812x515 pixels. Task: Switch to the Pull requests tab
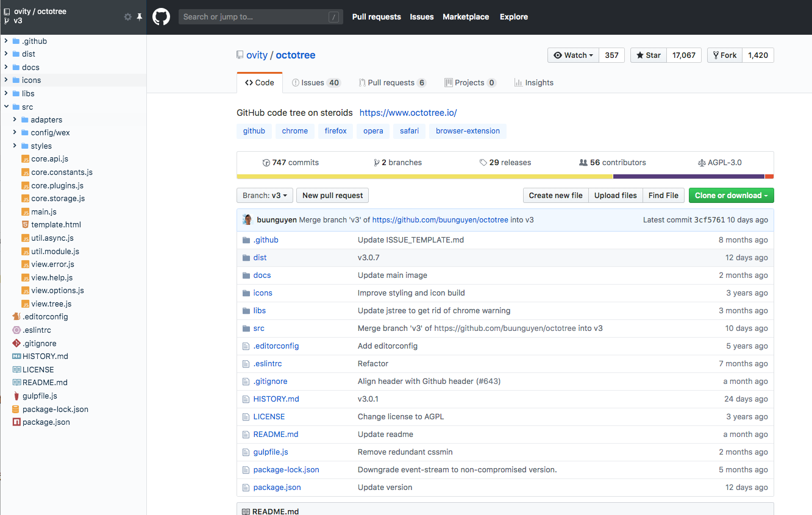click(392, 83)
